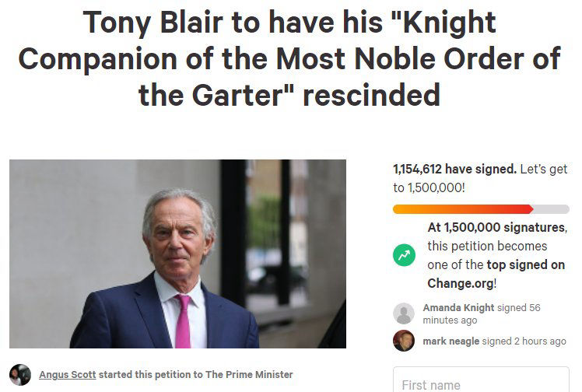Focus the First name input field

pyautogui.click(x=481, y=383)
